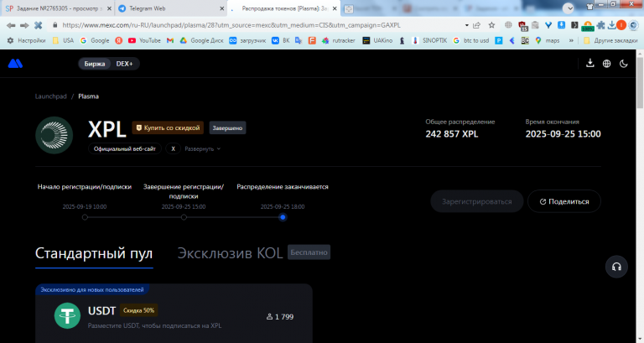The image size is (644, 343).
Task: Open the MEXC logo home link
Action: coord(15,63)
